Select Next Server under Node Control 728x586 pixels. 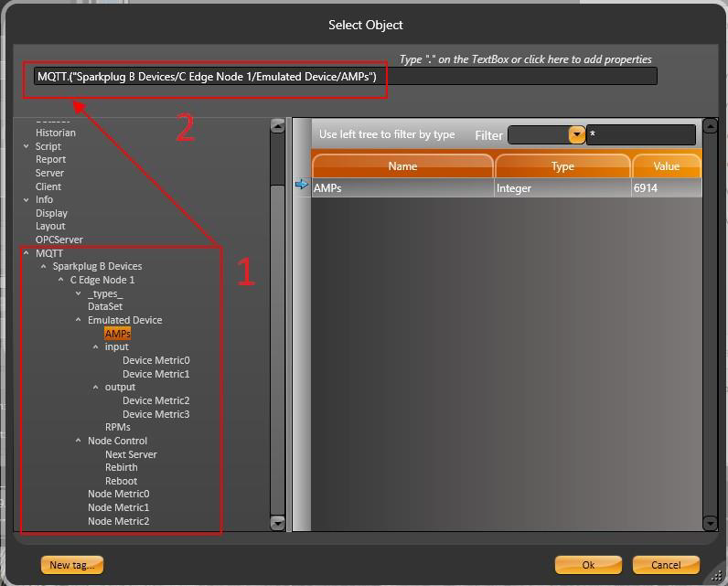click(x=131, y=454)
